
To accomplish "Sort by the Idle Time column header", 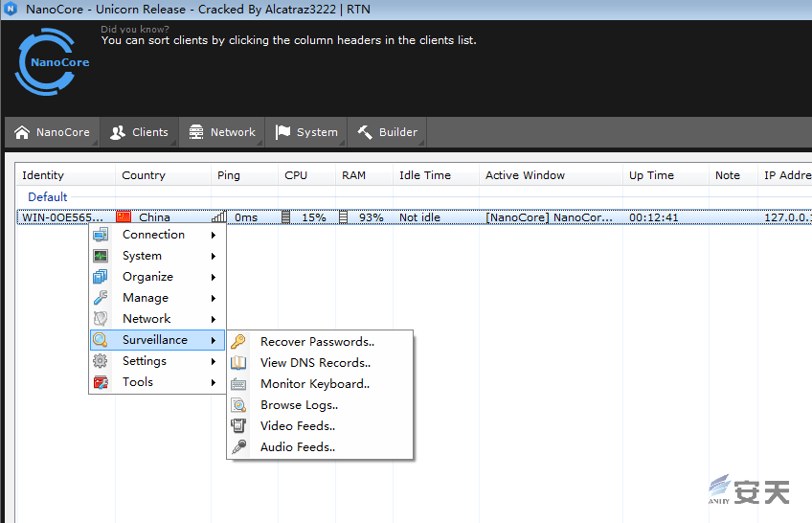I will tap(436, 175).
